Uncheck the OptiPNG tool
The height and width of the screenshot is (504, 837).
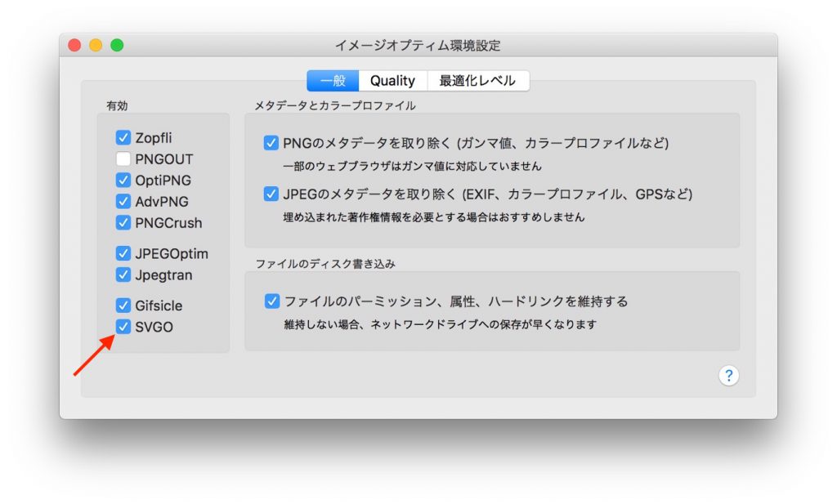tap(123, 180)
